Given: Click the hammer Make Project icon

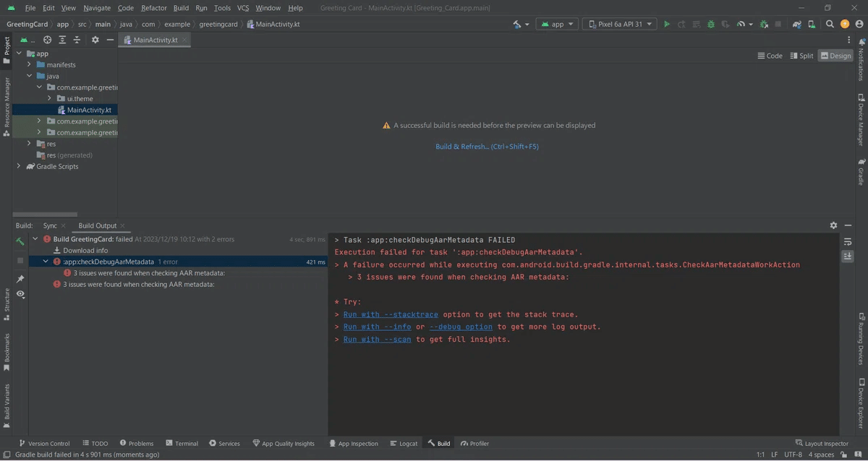Looking at the screenshot, I should 518,24.
